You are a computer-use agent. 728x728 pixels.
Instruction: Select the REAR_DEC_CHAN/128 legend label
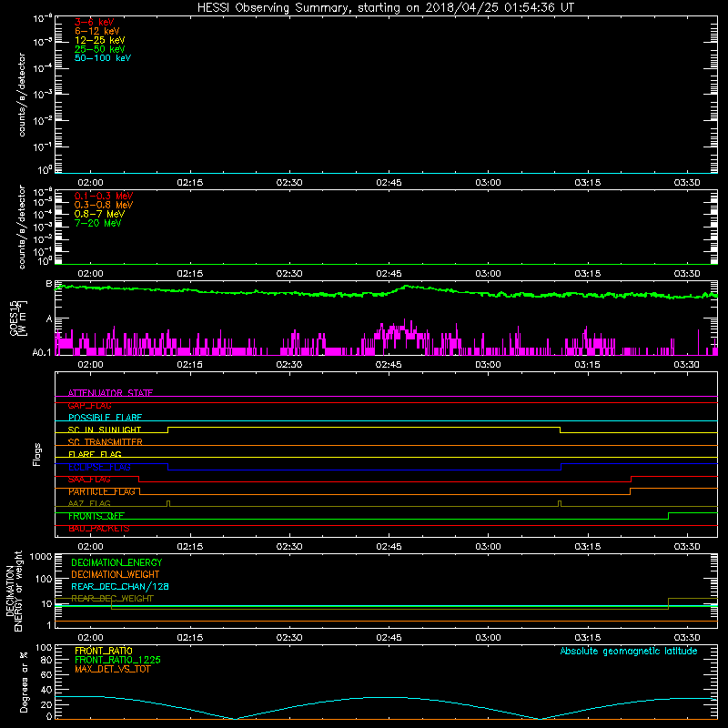(x=120, y=586)
